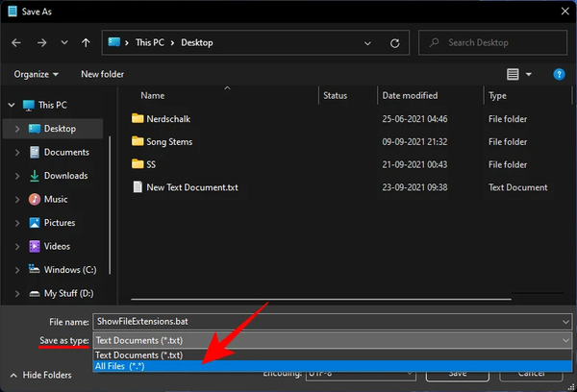Expand the Videos tree node
The width and height of the screenshot is (577, 392).
tap(17, 246)
